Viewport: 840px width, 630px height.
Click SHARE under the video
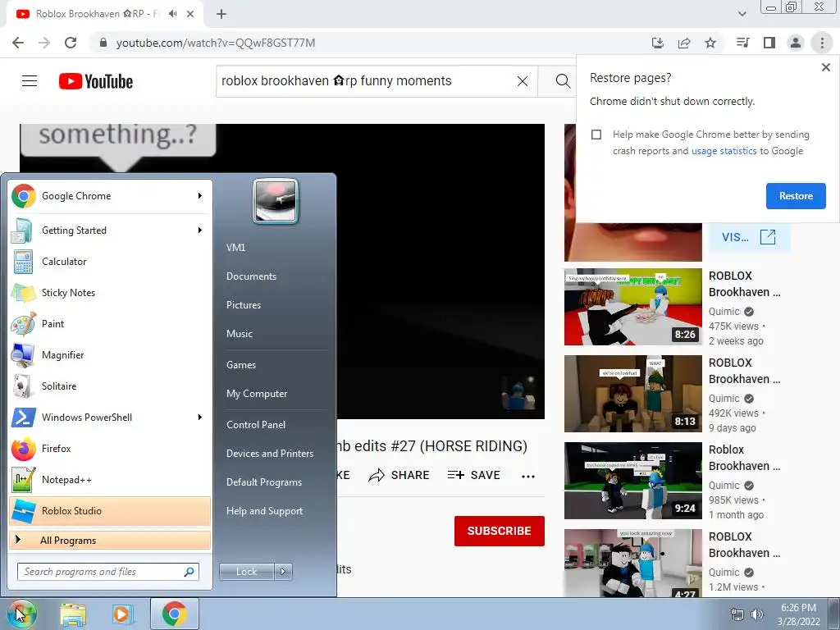tap(399, 475)
